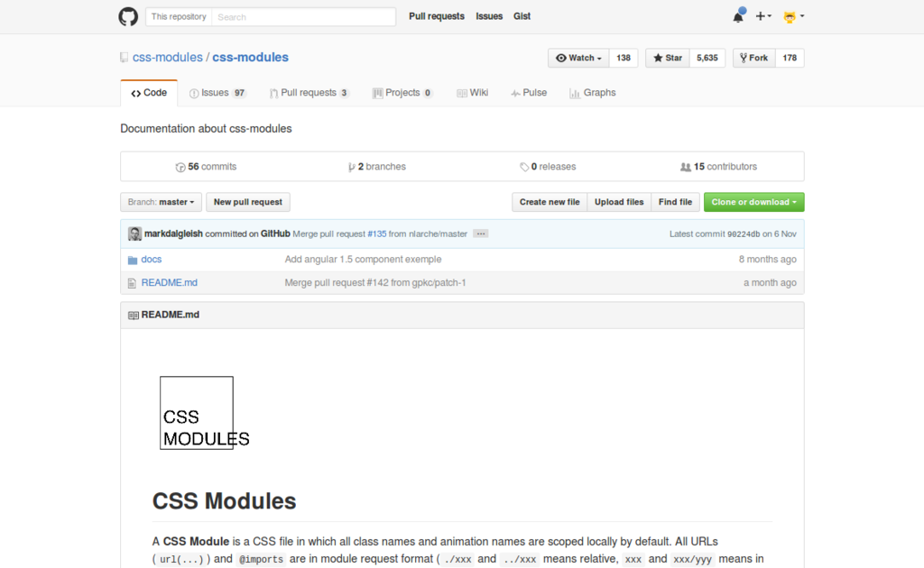View 15 contributors
The image size is (924, 568).
(718, 167)
